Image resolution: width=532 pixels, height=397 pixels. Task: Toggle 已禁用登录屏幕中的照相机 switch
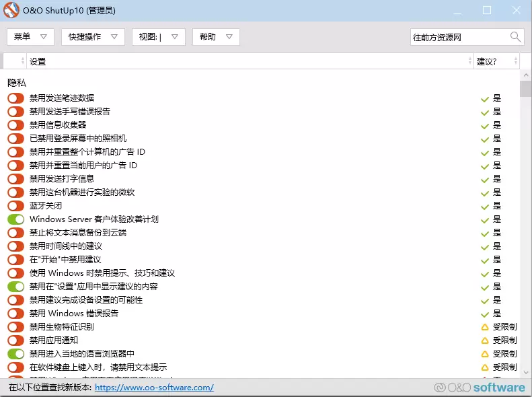point(15,139)
